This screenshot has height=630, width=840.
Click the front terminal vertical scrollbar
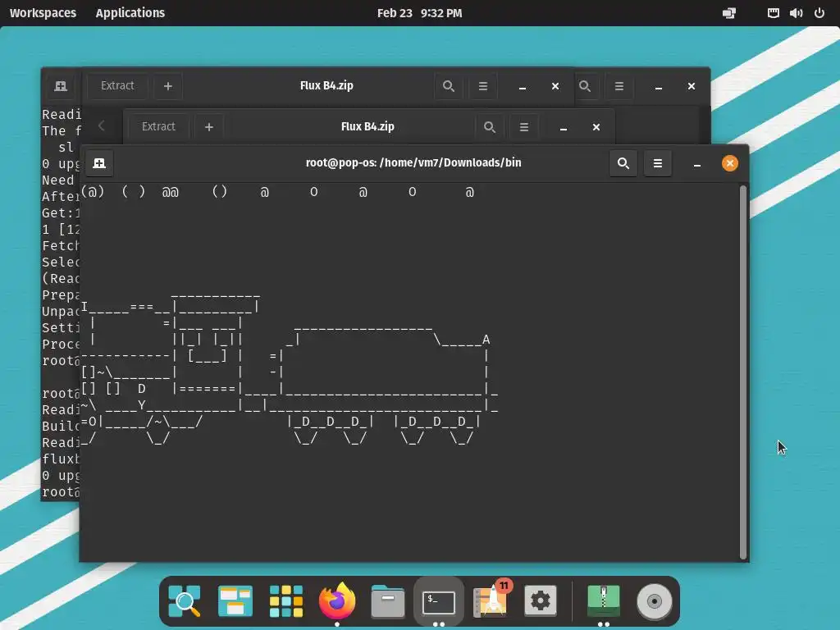click(x=742, y=372)
